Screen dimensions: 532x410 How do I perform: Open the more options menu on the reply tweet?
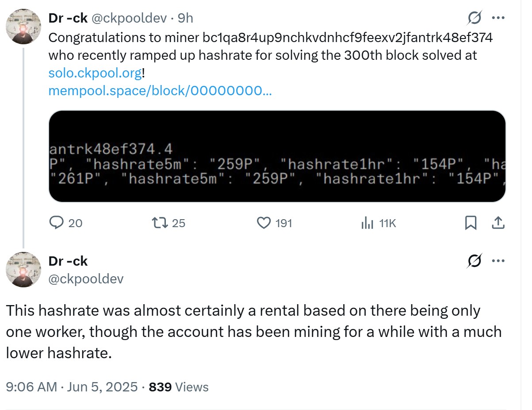[x=498, y=261]
